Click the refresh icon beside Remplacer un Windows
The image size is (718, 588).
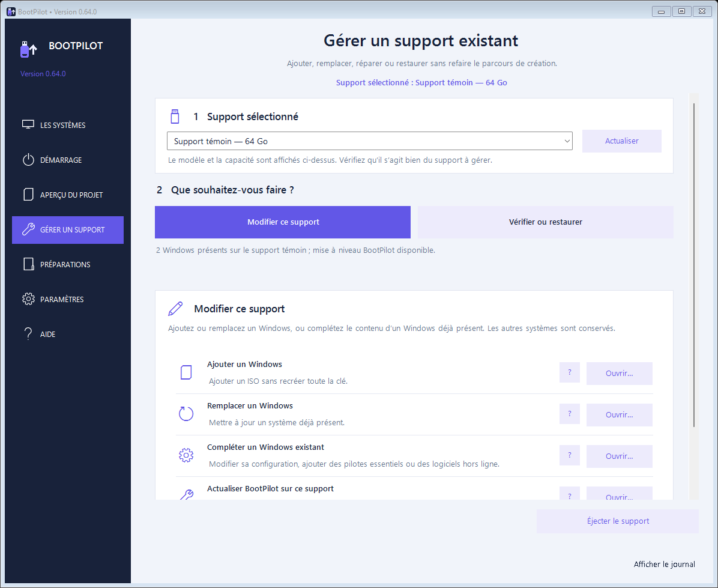[186, 414]
